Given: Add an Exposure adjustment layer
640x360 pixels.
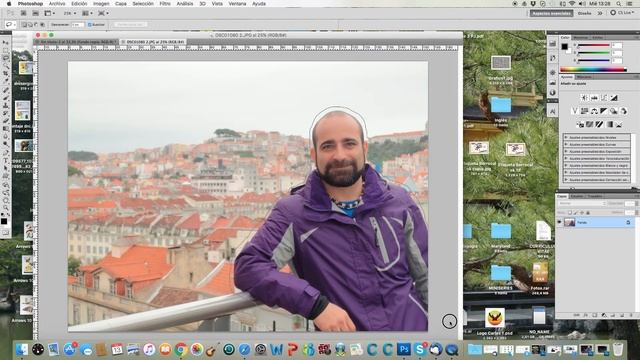Looking at the screenshot, I should 614,98.
